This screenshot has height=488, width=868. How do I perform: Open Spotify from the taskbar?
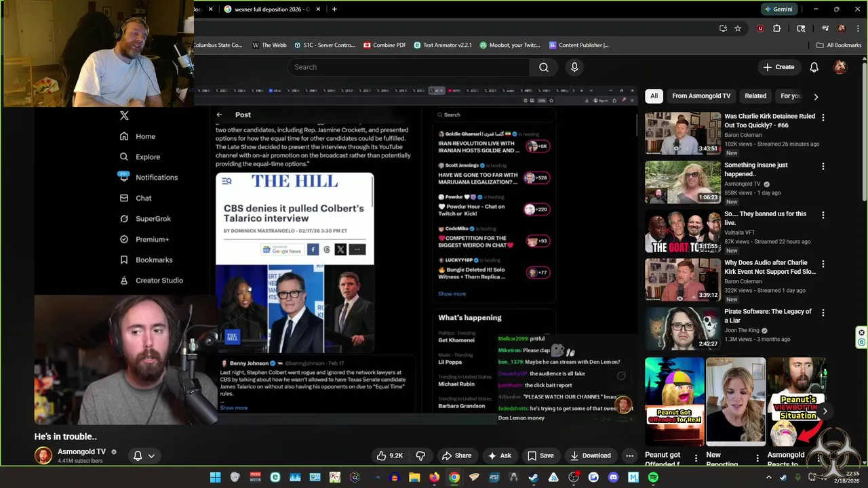[653, 478]
